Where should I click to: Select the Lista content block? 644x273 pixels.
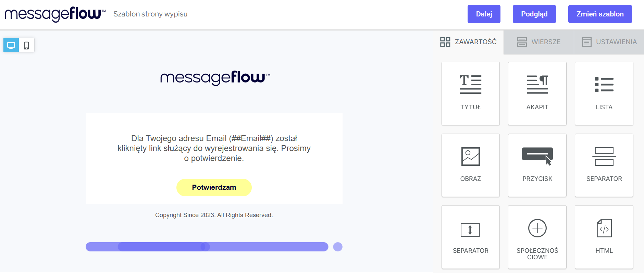click(604, 93)
